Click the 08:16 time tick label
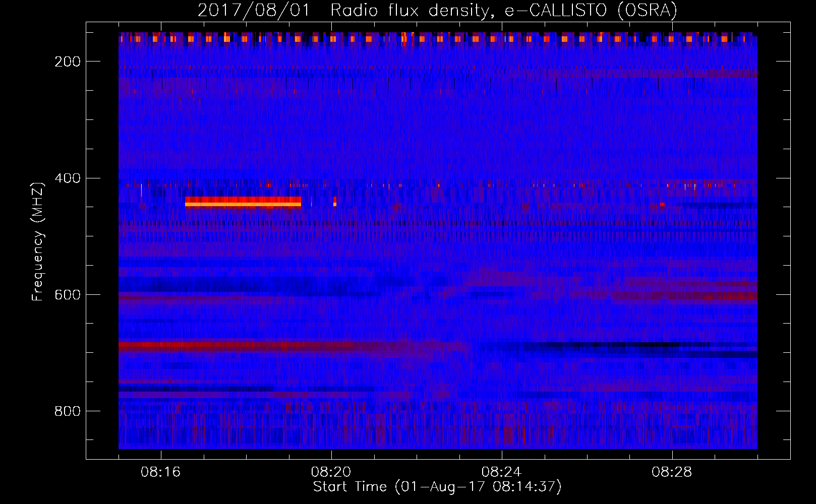This screenshot has height=504, width=816. (160, 472)
